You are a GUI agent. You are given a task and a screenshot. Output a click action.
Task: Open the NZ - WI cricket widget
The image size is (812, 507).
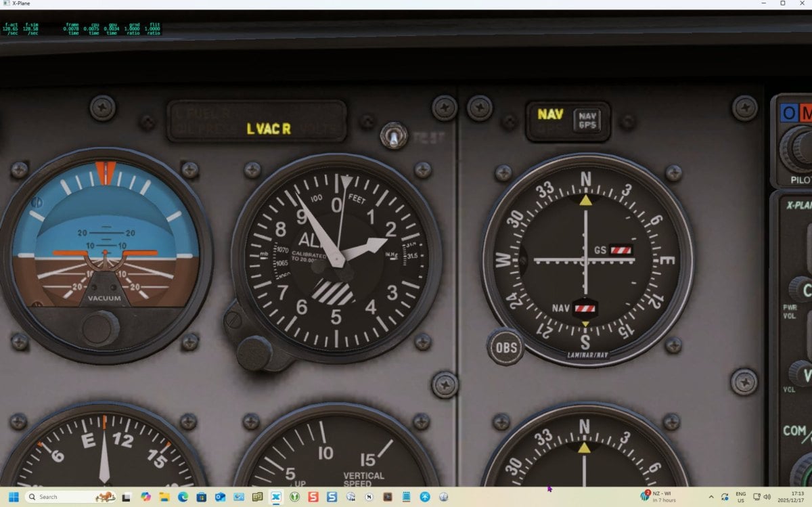pyautogui.click(x=658, y=496)
